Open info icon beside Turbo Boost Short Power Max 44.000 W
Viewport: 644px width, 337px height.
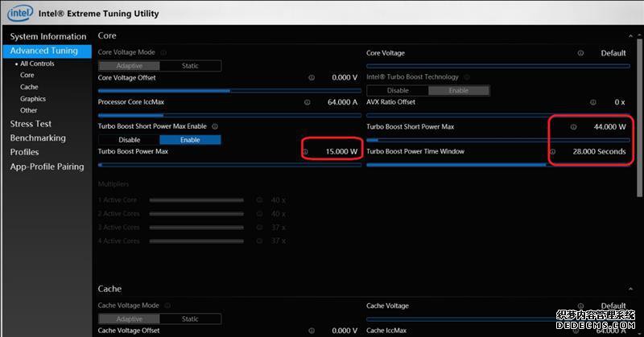pyautogui.click(x=573, y=127)
